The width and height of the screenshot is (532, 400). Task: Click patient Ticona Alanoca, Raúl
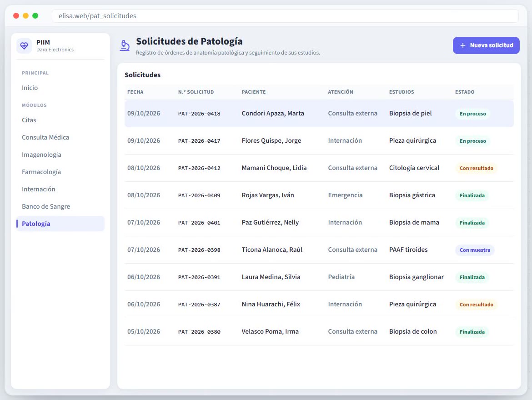pos(272,250)
